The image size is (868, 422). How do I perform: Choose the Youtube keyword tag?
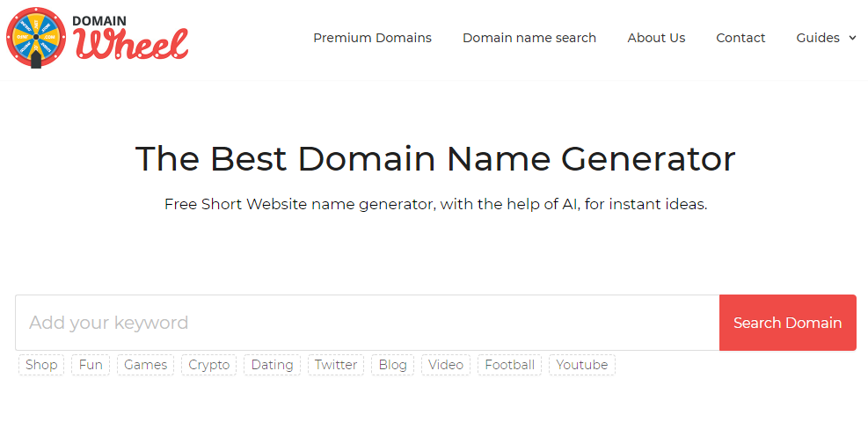582,365
